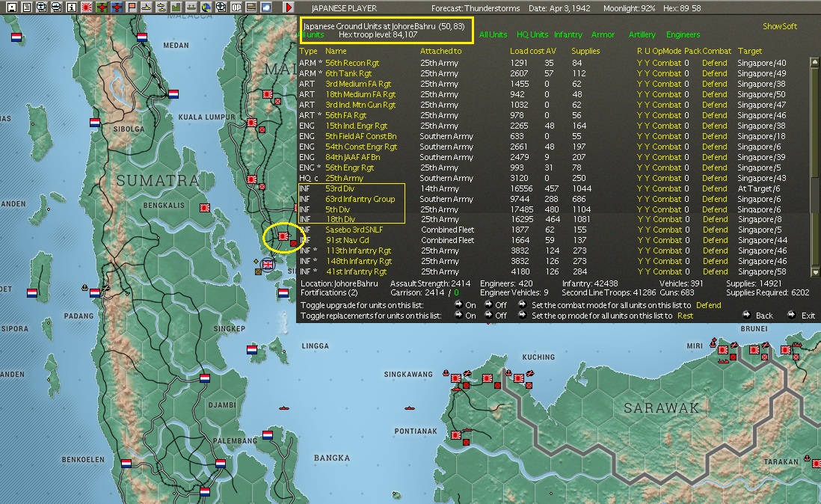Toggle U flag for 6th Tank Rgt
The height and width of the screenshot is (504, 821).
648,73
